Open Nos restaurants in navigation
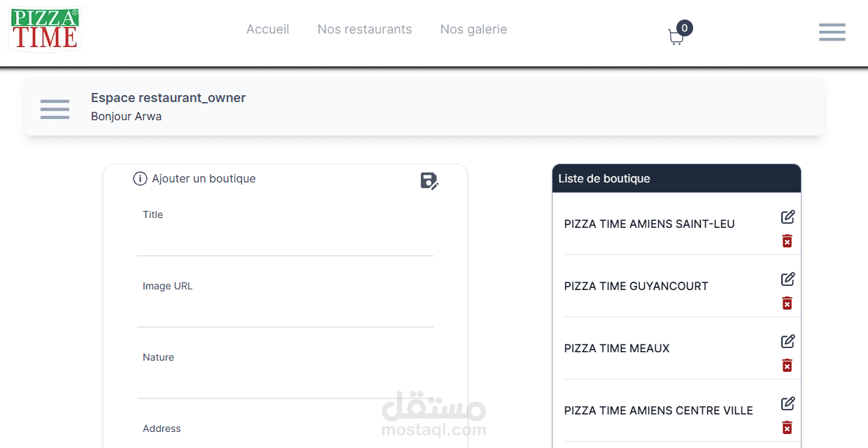 click(x=364, y=29)
